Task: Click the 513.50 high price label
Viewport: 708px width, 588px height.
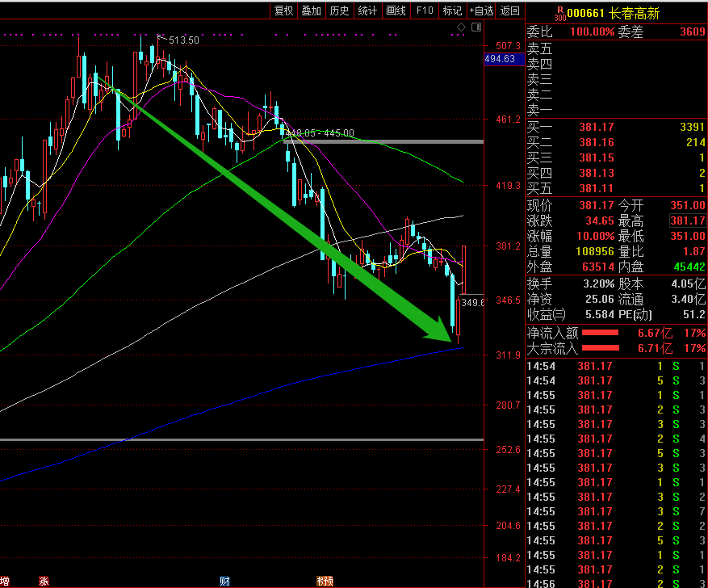Action: pos(183,40)
